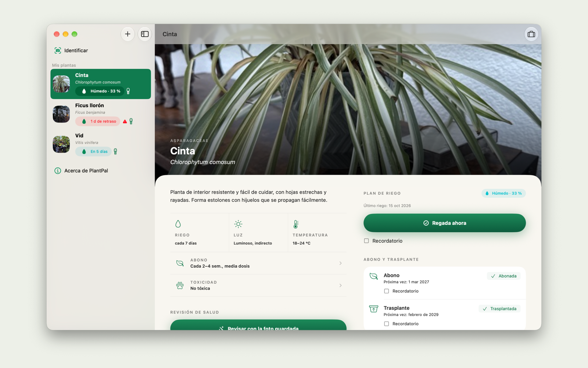Click the Cinta thumbnail in the sidebar
588x368 pixels.
(61, 84)
